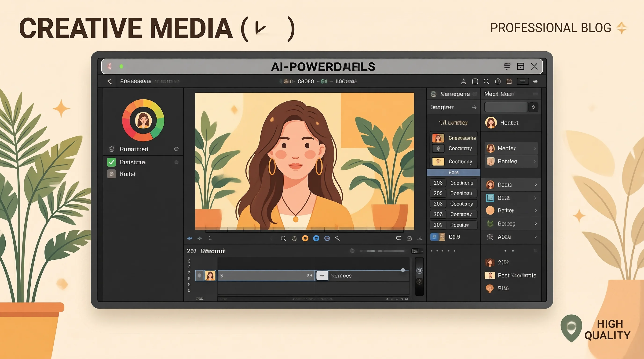Expand the Beors row chevron

(535, 185)
